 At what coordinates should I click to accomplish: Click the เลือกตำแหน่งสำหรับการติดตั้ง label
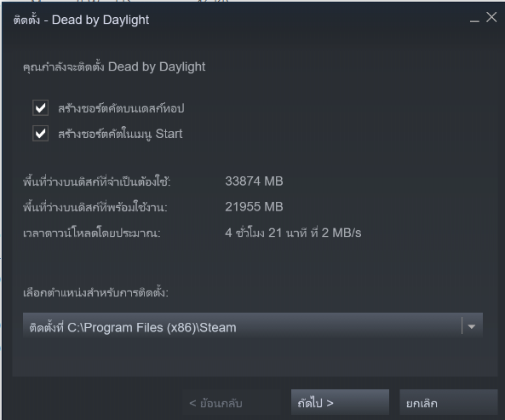95,292
